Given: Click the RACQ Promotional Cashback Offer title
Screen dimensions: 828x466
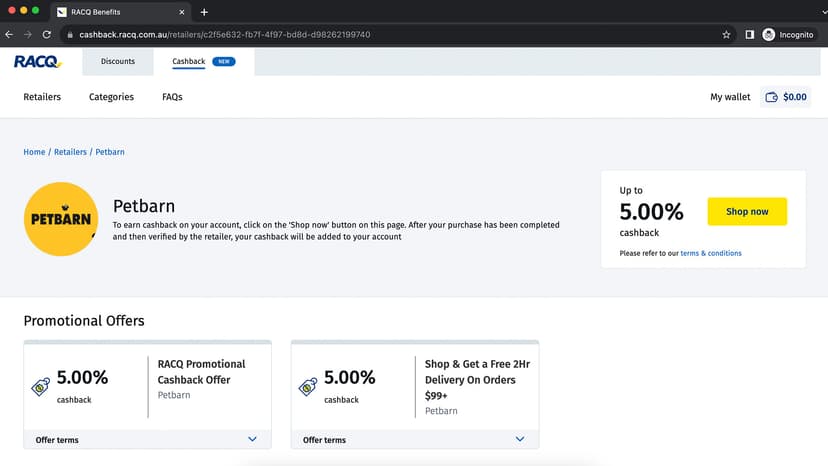Looking at the screenshot, I should [x=201, y=372].
